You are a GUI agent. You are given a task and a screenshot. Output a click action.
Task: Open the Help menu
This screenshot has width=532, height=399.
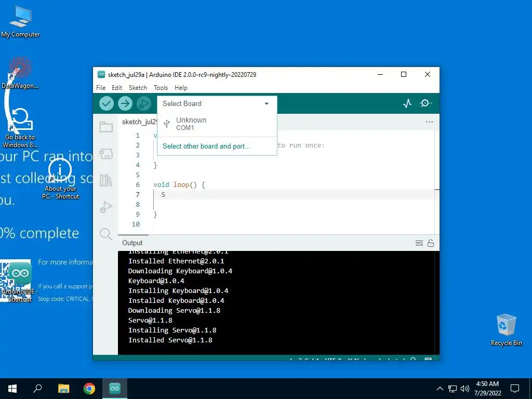tap(181, 87)
